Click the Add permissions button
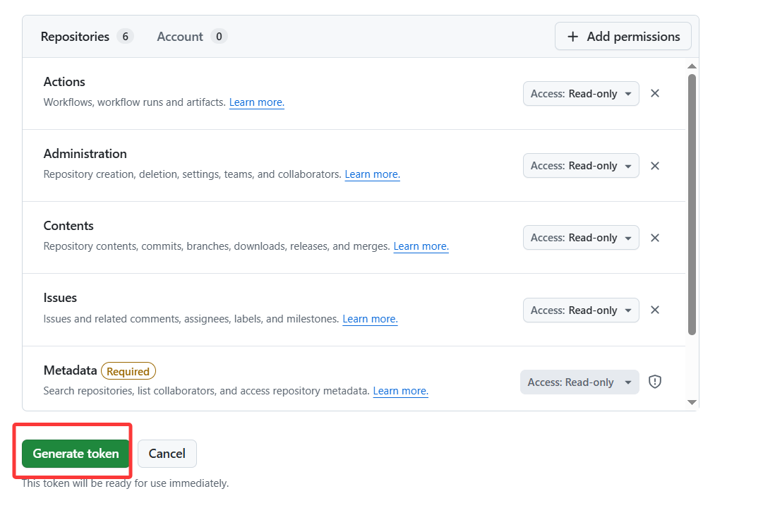Screen dimensions: 763x532 623,37
